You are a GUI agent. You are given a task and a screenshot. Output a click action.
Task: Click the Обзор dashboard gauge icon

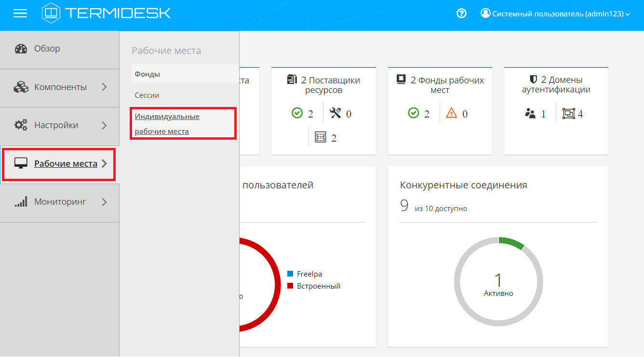(x=21, y=49)
